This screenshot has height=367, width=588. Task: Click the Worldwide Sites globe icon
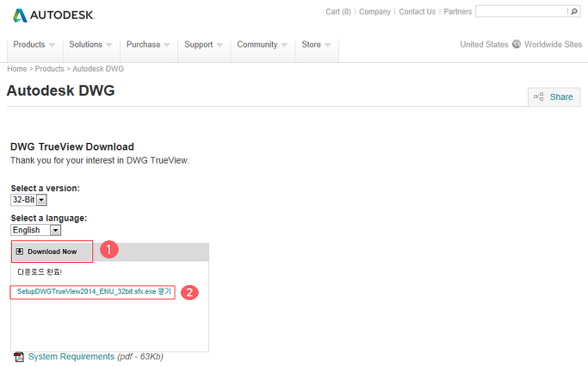click(517, 44)
